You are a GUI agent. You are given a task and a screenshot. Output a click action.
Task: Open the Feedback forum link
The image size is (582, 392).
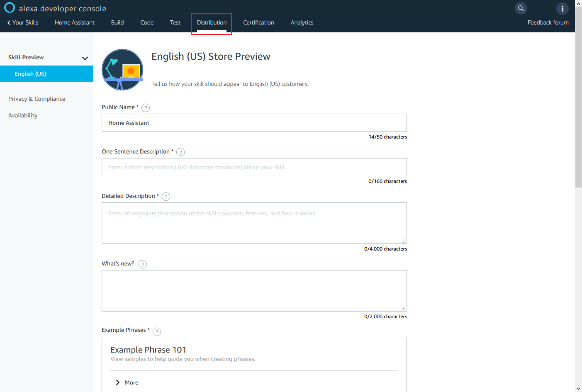548,22
